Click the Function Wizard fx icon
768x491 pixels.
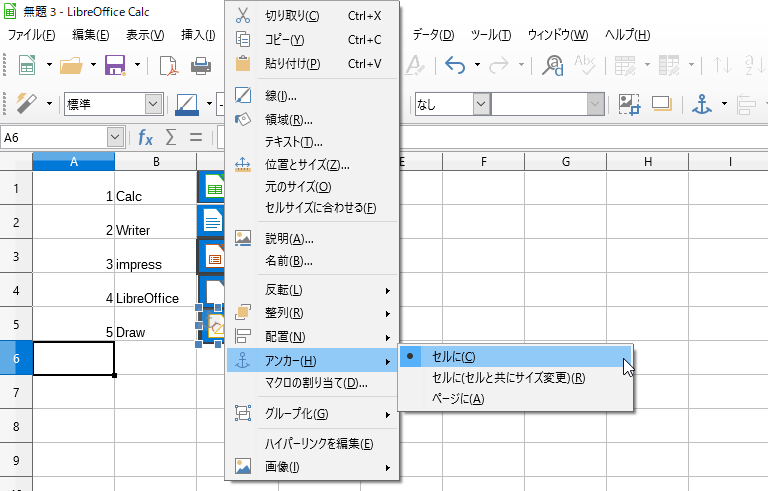pos(145,138)
